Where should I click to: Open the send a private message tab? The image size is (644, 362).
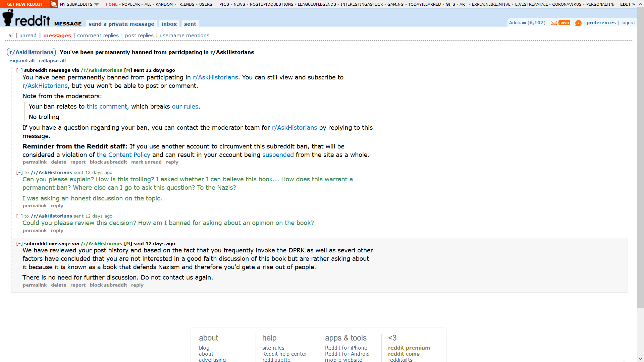coord(121,24)
